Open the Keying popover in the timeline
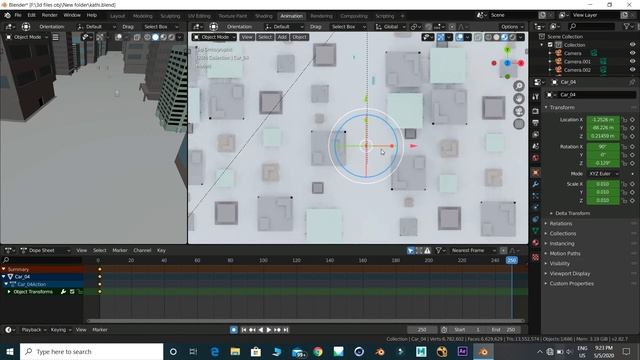Viewport: 640px width, 360px height. click(x=61, y=330)
